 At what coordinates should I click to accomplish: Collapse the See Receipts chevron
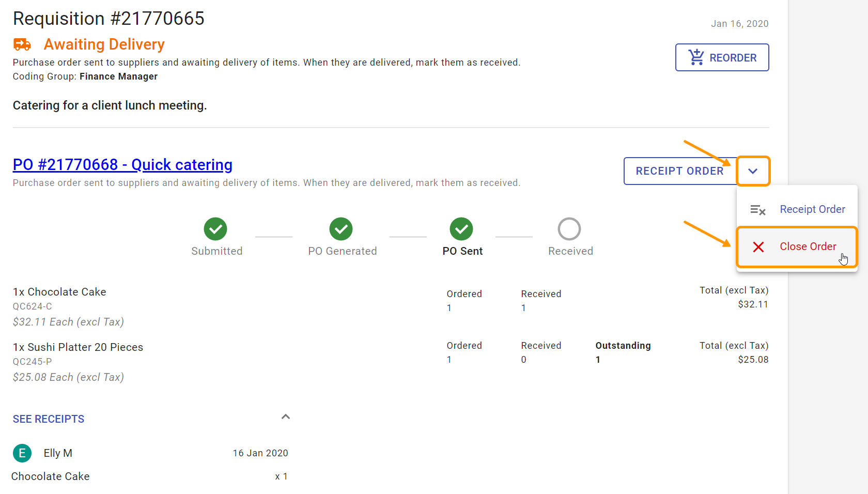(286, 416)
